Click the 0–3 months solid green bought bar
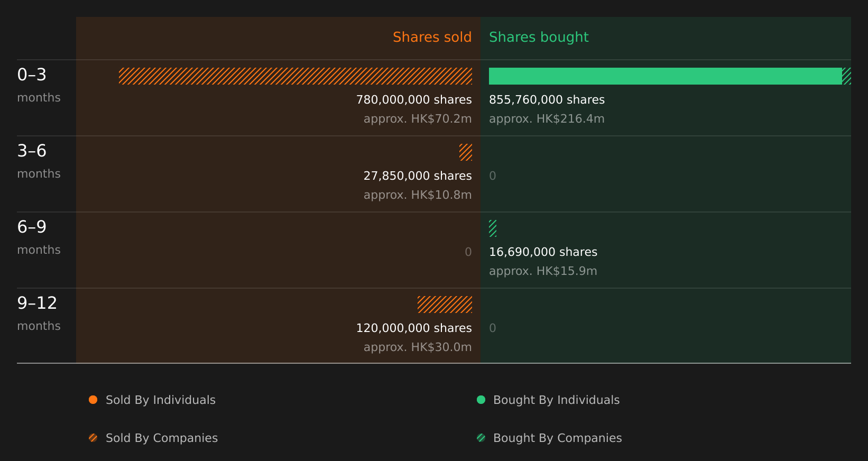Viewport: 868px width, 461px height. (666, 76)
